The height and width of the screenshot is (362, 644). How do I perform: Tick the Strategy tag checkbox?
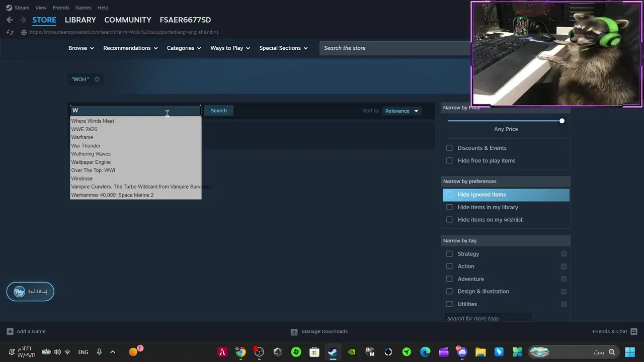tap(449, 254)
